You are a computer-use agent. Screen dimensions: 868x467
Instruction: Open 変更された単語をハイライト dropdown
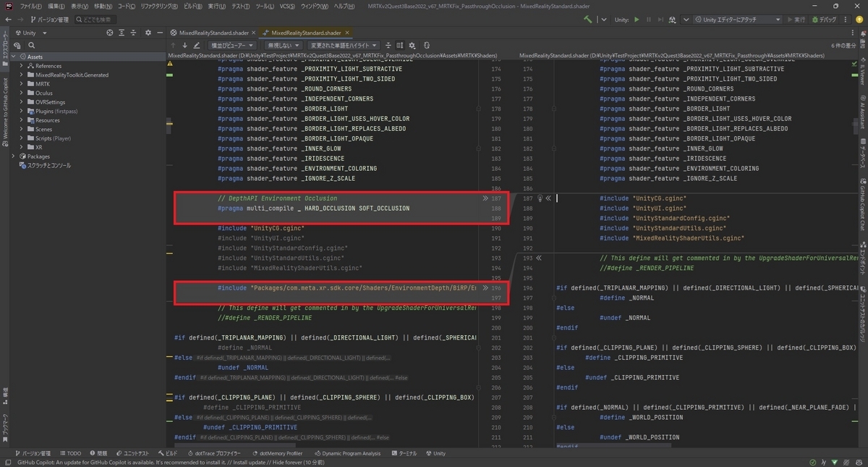(345, 45)
